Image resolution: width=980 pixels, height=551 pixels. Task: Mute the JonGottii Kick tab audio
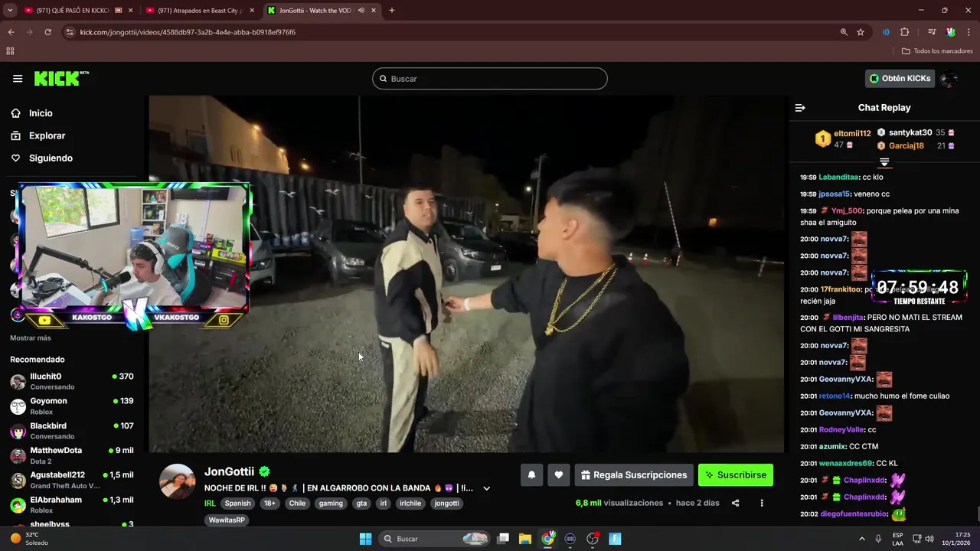pos(361,11)
